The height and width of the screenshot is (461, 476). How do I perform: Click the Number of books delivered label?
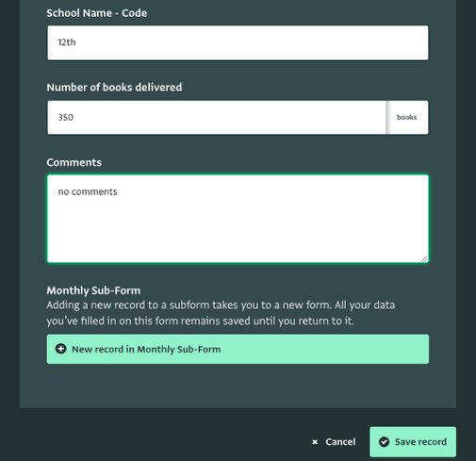[x=114, y=88]
